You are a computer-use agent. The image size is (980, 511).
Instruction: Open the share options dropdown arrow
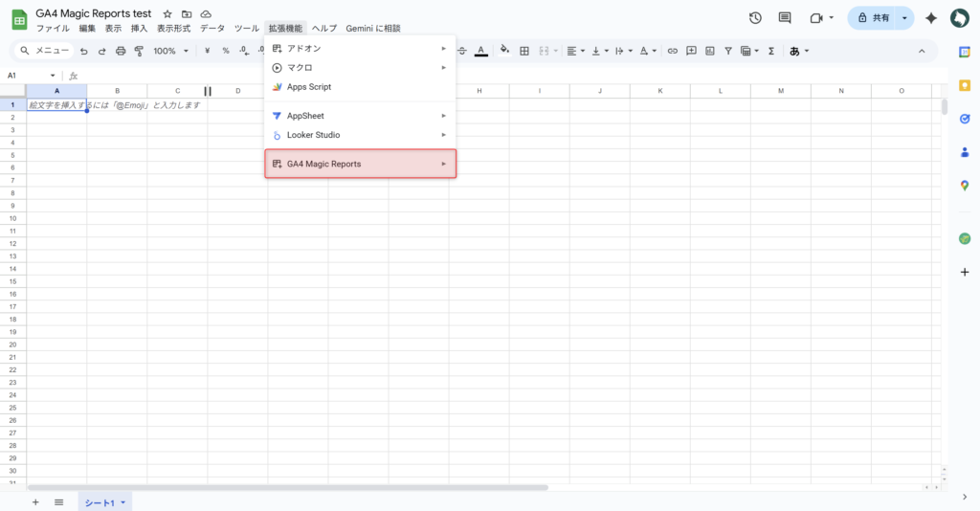(x=904, y=18)
